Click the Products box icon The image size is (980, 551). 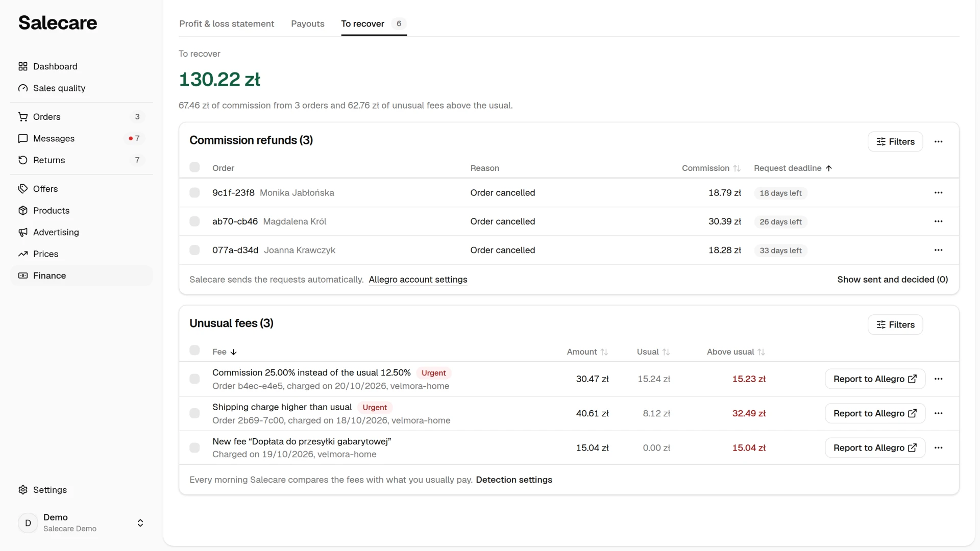coord(23,211)
